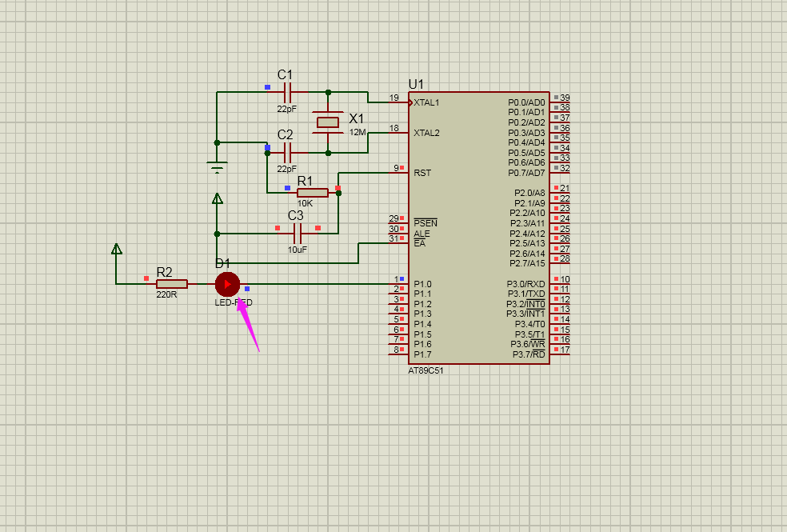
Task: Click the P3.6/WR pin label
Action: coord(528,344)
